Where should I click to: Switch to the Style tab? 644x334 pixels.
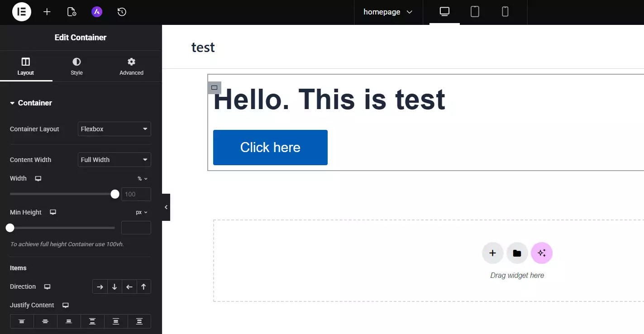click(x=76, y=66)
